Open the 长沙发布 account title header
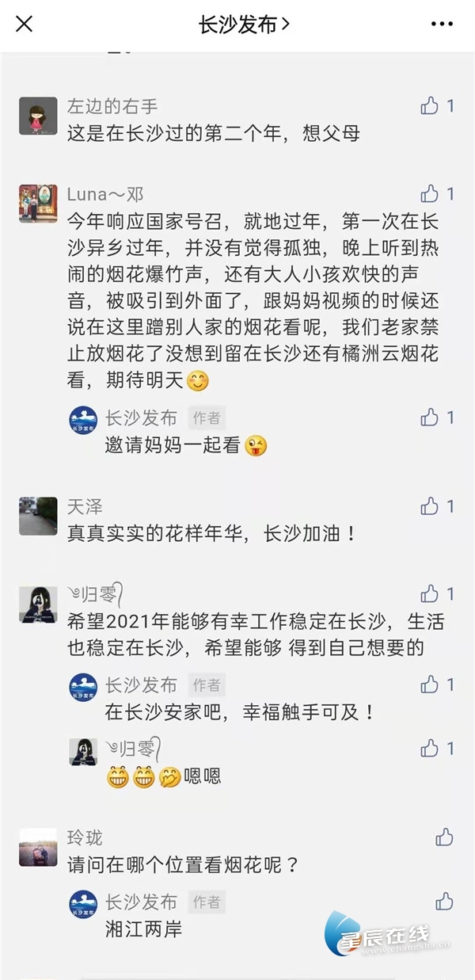 coord(243,25)
